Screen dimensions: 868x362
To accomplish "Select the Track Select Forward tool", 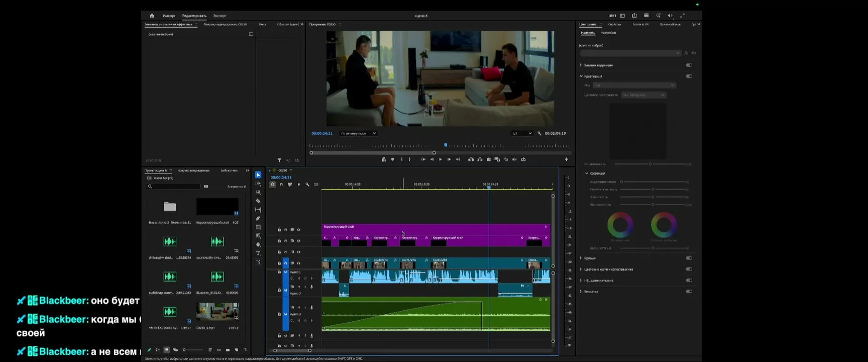I will coord(258,184).
